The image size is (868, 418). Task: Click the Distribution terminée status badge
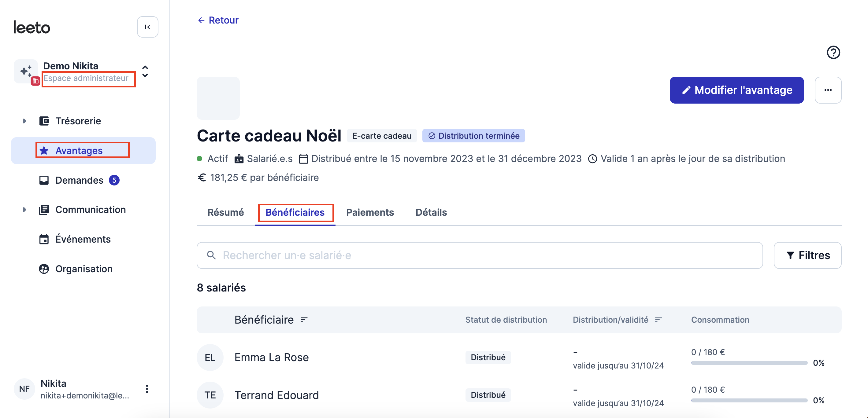click(x=473, y=136)
